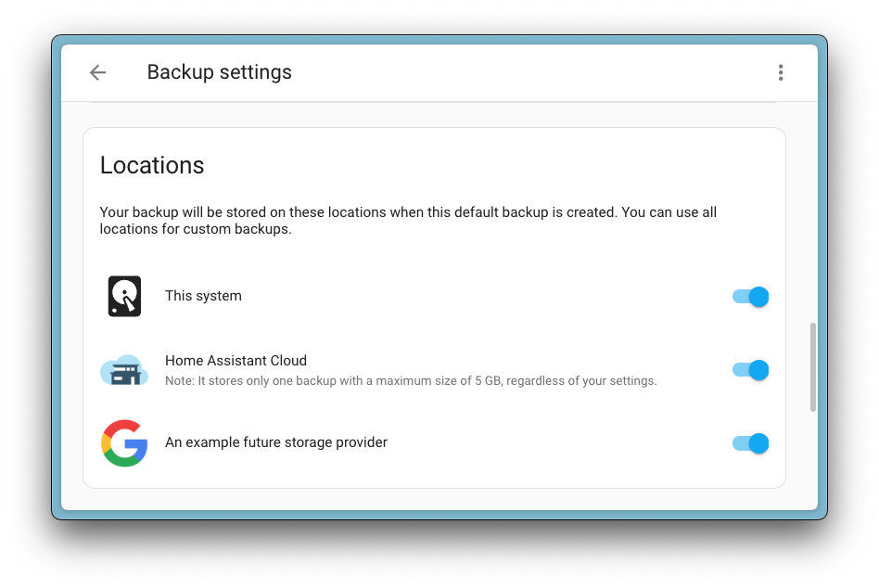Click the Home Assistant Cloud icon
The width and height of the screenshot is (879, 588).
click(x=124, y=370)
